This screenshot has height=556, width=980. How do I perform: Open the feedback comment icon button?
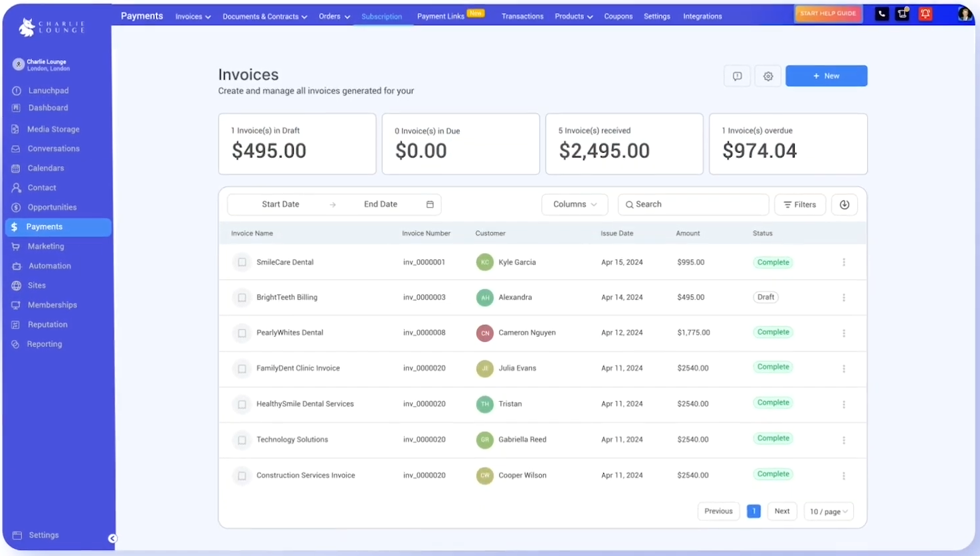737,76
